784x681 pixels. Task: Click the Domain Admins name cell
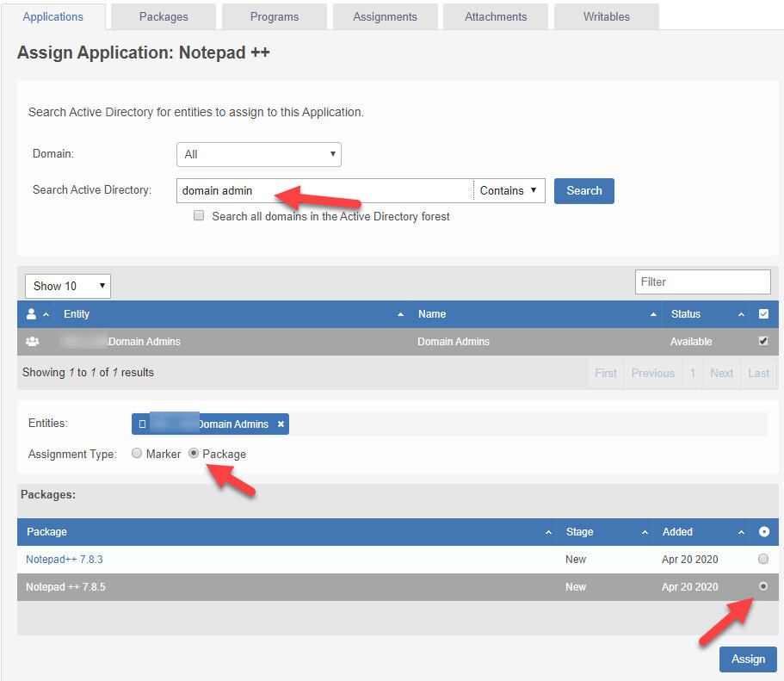click(454, 342)
